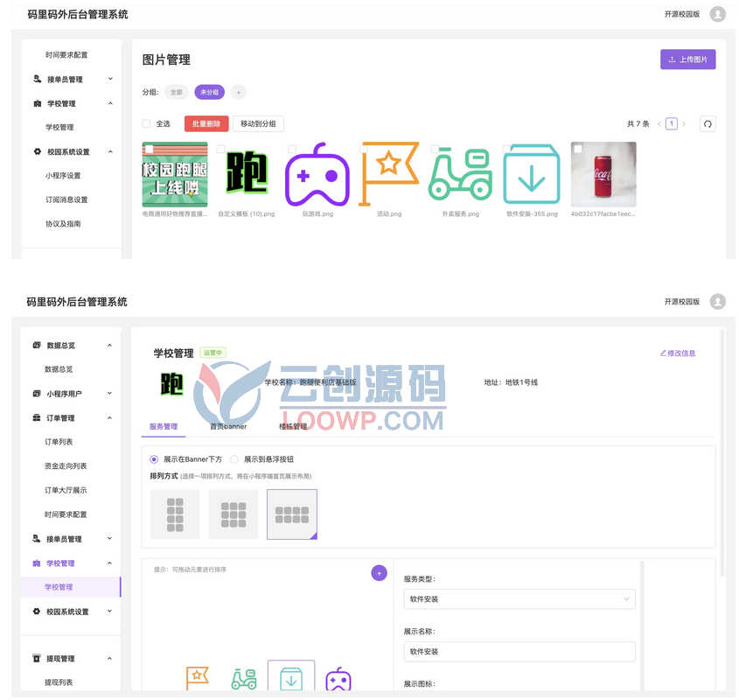
Task: Check the box on 自定义模板 (10).png
Action: [220, 149]
